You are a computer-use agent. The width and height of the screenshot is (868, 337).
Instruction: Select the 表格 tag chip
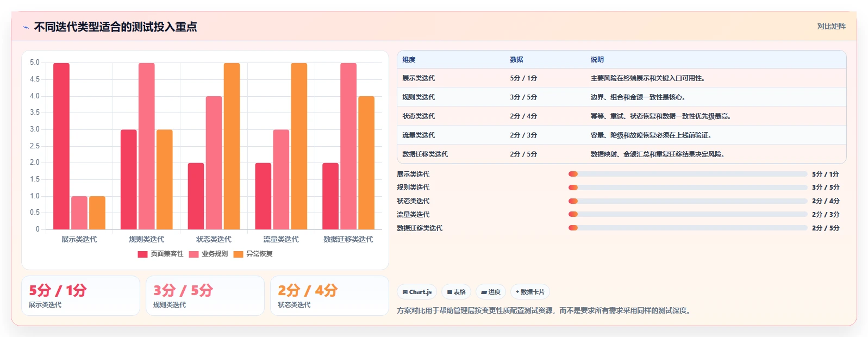click(x=456, y=292)
